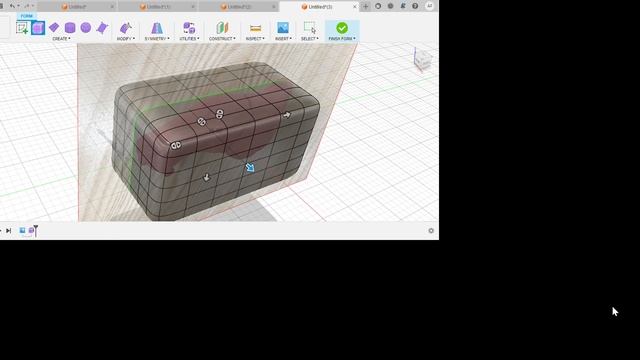Click the canvas feature in the timeline
The image size is (640, 360).
click(22, 231)
